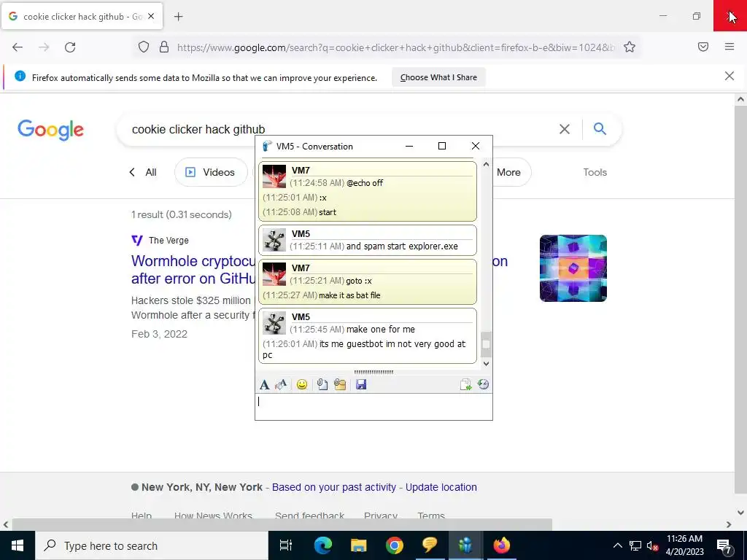Click the Update location link

pyautogui.click(x=441, y=487)
